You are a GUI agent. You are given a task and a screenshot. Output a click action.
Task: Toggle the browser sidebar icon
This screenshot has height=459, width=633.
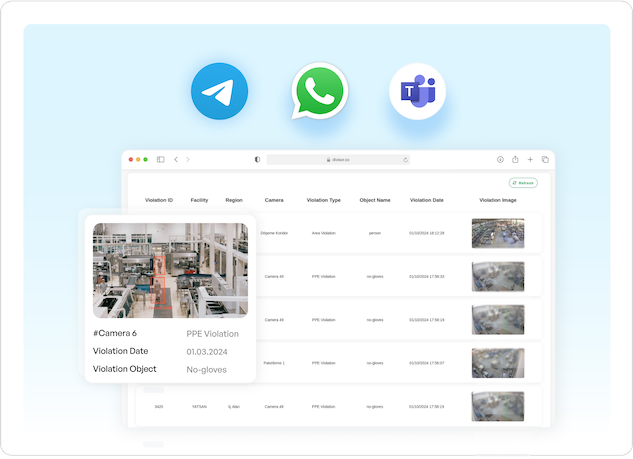161,159
